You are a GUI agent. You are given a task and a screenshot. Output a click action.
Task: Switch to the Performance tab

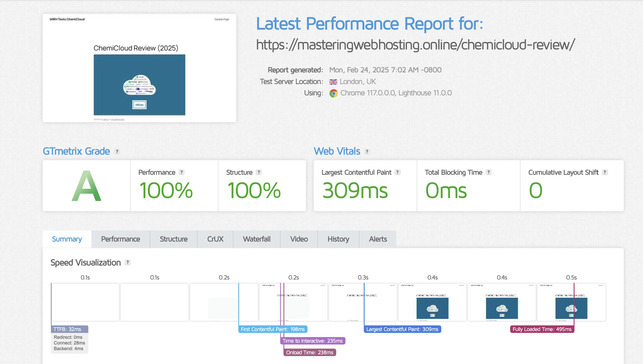120,239
